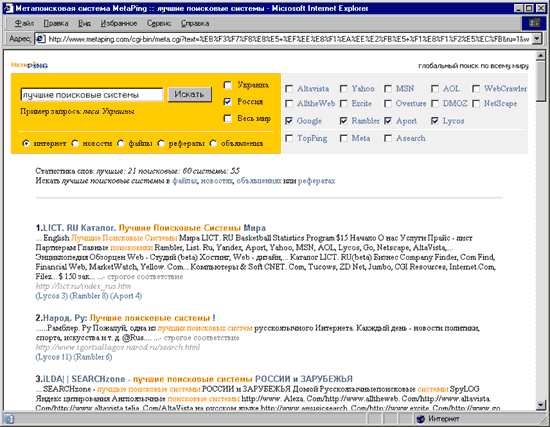The height and width of the screenshot is (427, 550).
Task: Select the файлы radio button
Action: [x=121, y=144]
